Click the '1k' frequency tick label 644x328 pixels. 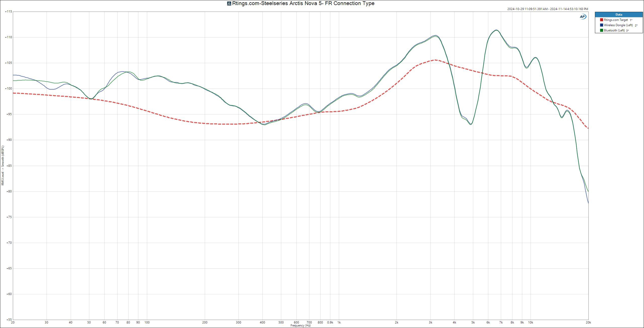point(339,322)
